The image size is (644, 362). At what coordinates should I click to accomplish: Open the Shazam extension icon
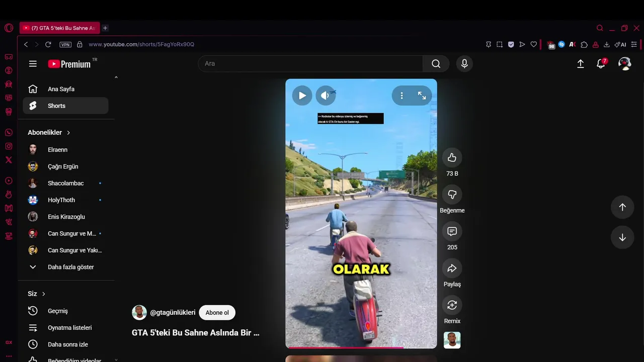coord(561,44)
